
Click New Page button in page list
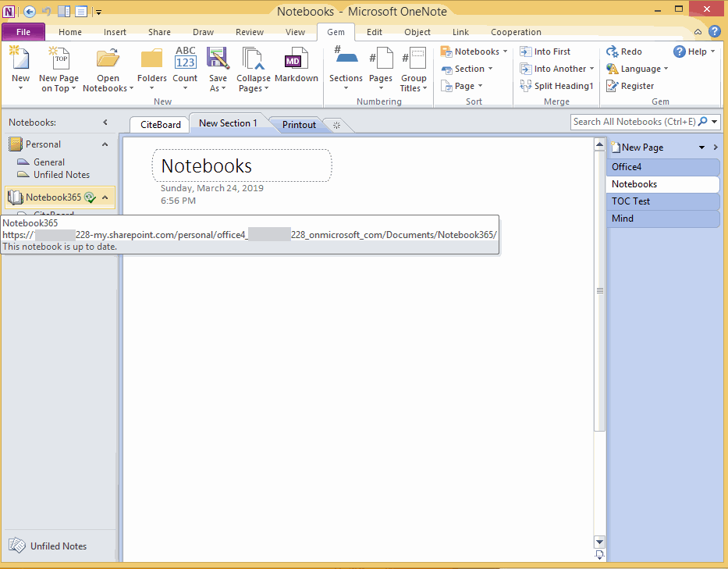point(637,148)
